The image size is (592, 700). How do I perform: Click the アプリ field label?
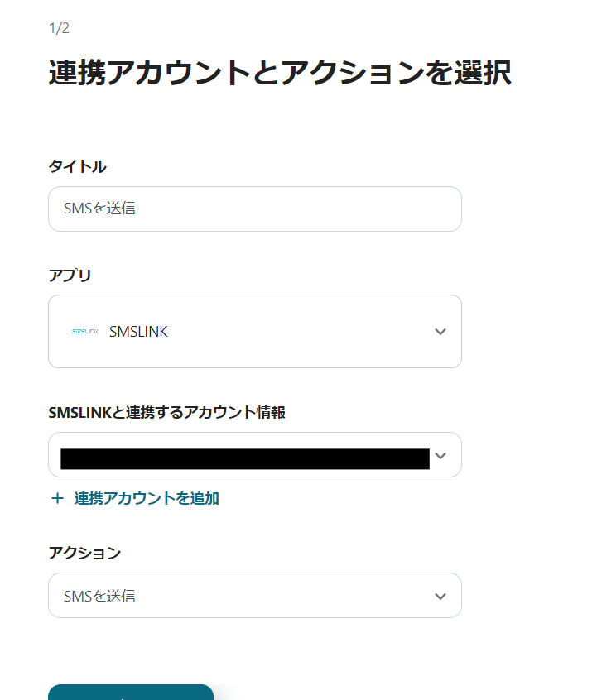[70, 276]
